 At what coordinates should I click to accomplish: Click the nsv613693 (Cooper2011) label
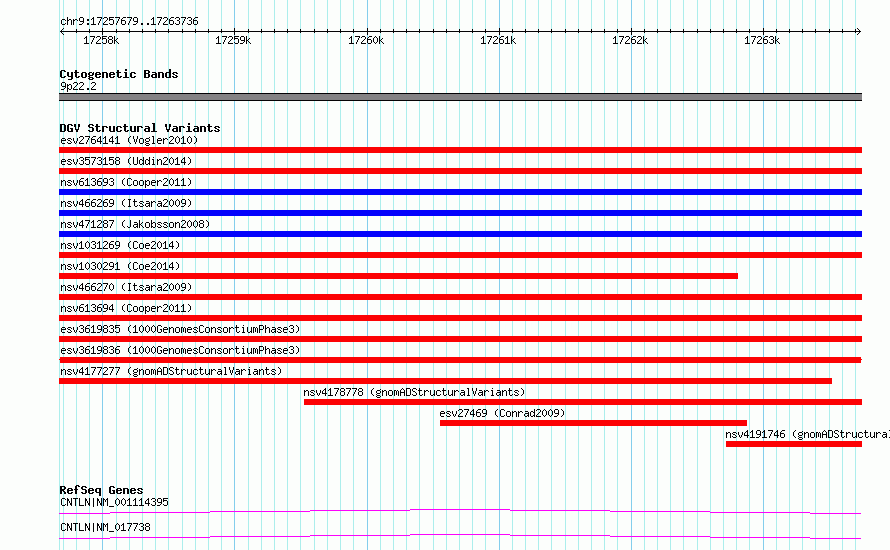click(x=126, y=182)
